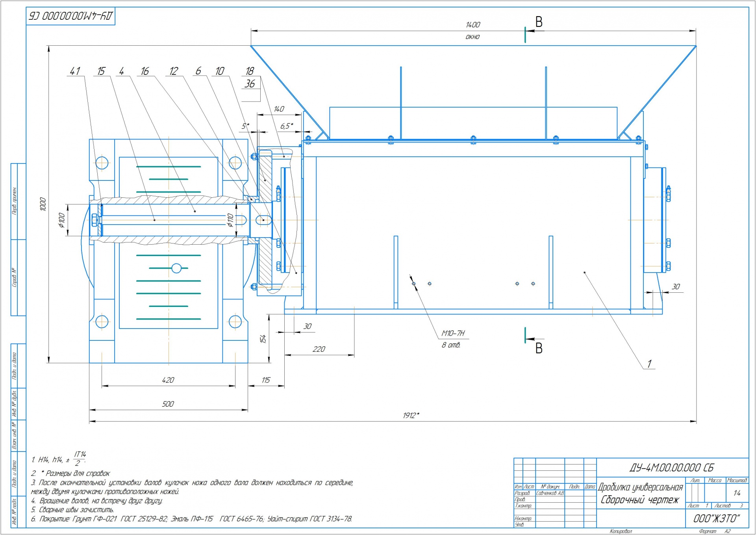Click the "Сборочный чертеж" label
Screen dimensions: 756x535
pyautogui.click(x=640, y=500)
